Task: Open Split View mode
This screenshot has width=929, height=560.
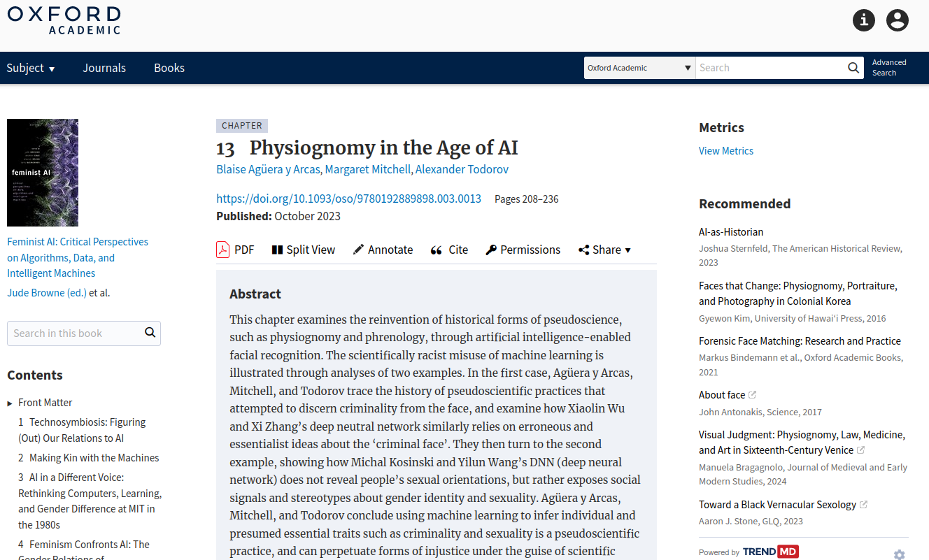Action: tap(303, 250)
